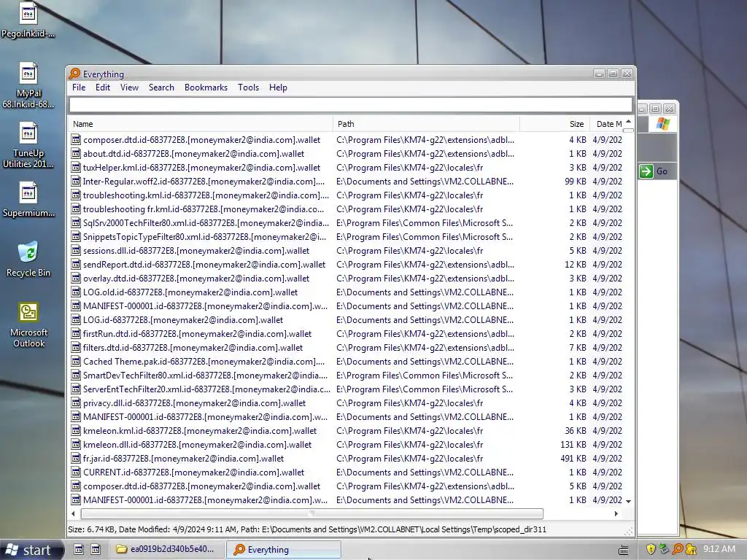Select the fr.jar file icon

[x=76, y=458]
